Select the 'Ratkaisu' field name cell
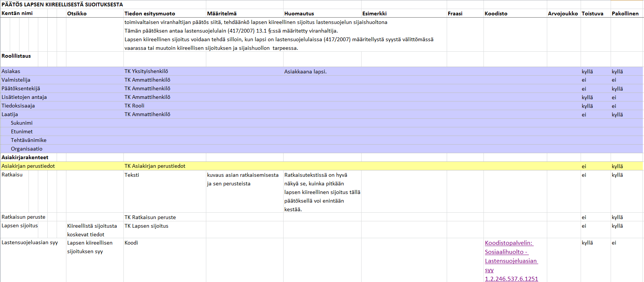Screen dimensions: 644x282 click(x=12, y=175)
